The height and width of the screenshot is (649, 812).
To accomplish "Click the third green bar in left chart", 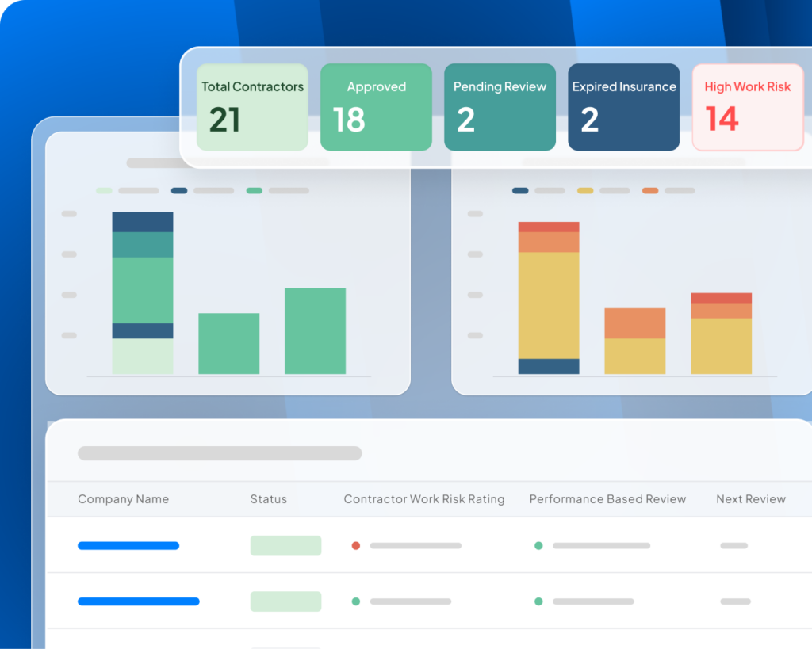I will [316, 330].
